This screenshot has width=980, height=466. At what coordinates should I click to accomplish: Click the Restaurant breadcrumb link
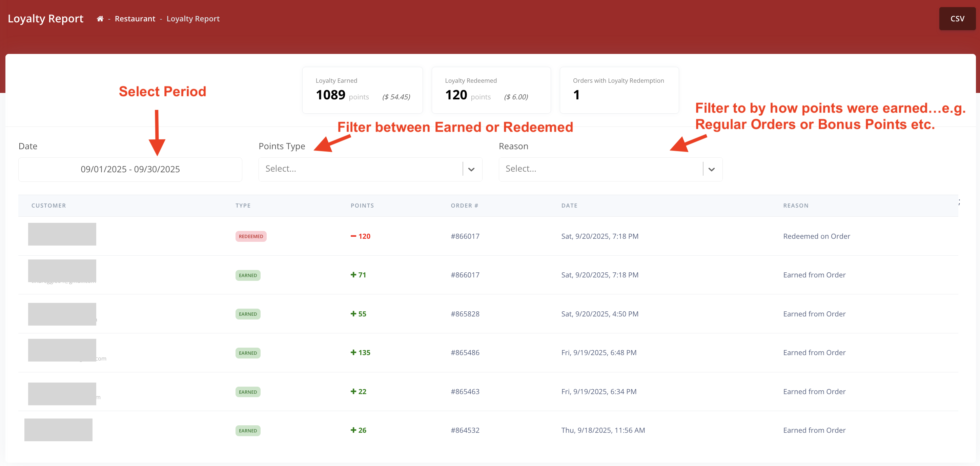(135, 19)
